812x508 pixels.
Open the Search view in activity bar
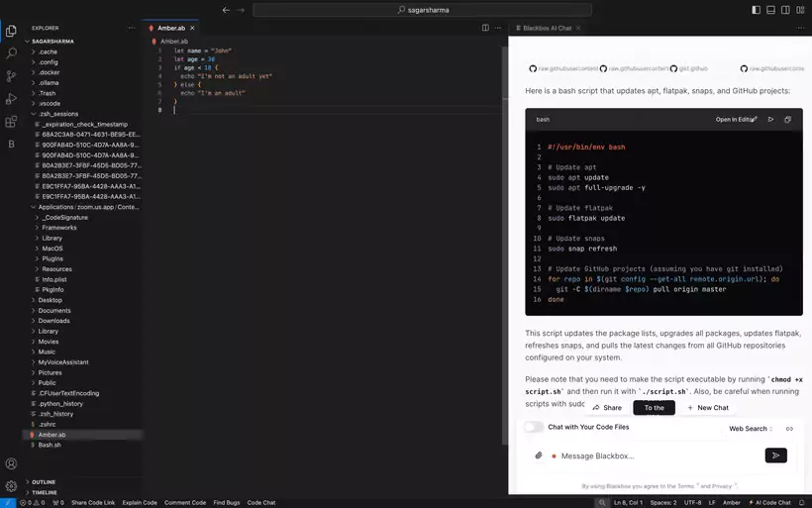(x=11, y=53)
